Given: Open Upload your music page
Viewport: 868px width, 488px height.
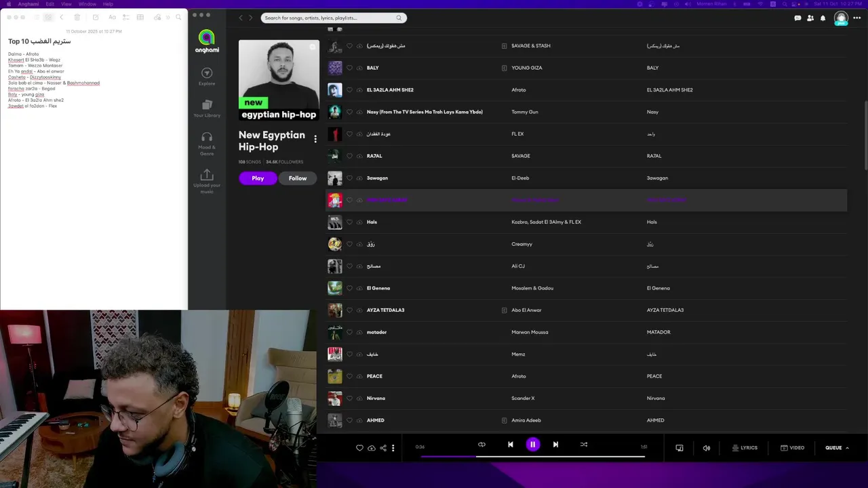Looking at the screenshot, I should pyautogui.click(x=207, y=182).
